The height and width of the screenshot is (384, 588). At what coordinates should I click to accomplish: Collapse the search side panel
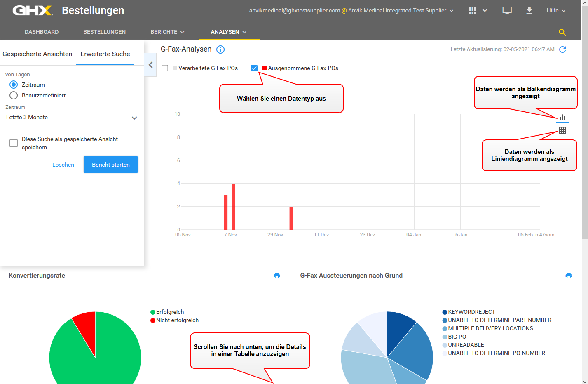[151, 65]
